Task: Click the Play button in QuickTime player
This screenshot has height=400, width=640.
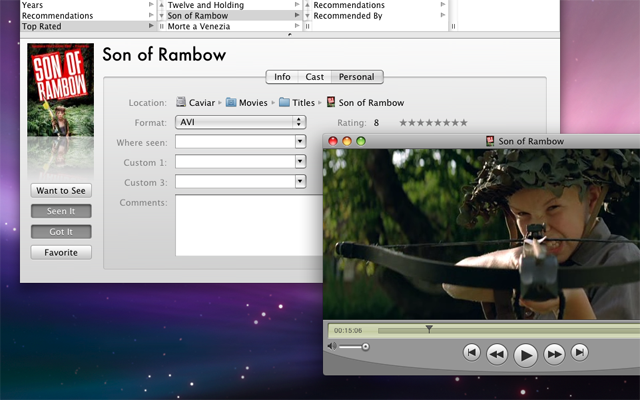Action: point(525,353)
